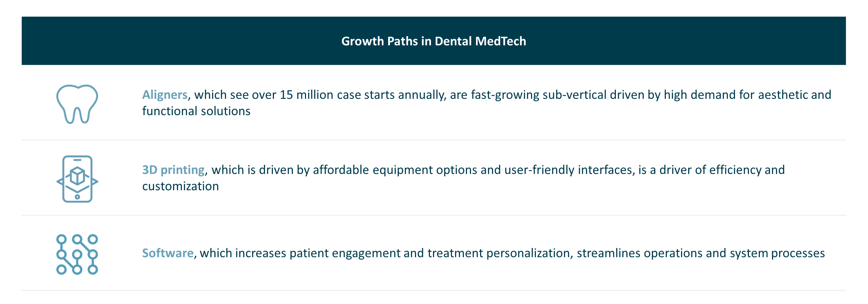Screen dimensions: 868x304
Task: Select the highlighted word "Aligners"
Action: coord(165,95)
